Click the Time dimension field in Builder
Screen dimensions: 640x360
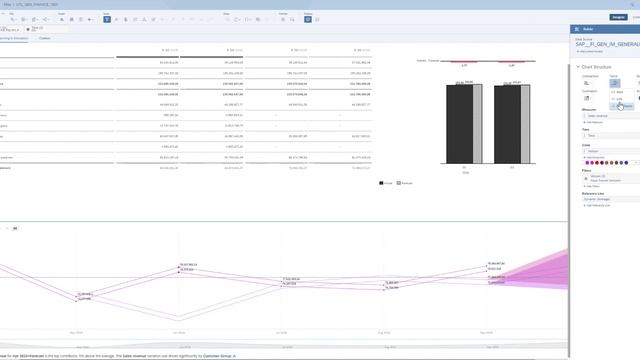(x=611, y=136)
